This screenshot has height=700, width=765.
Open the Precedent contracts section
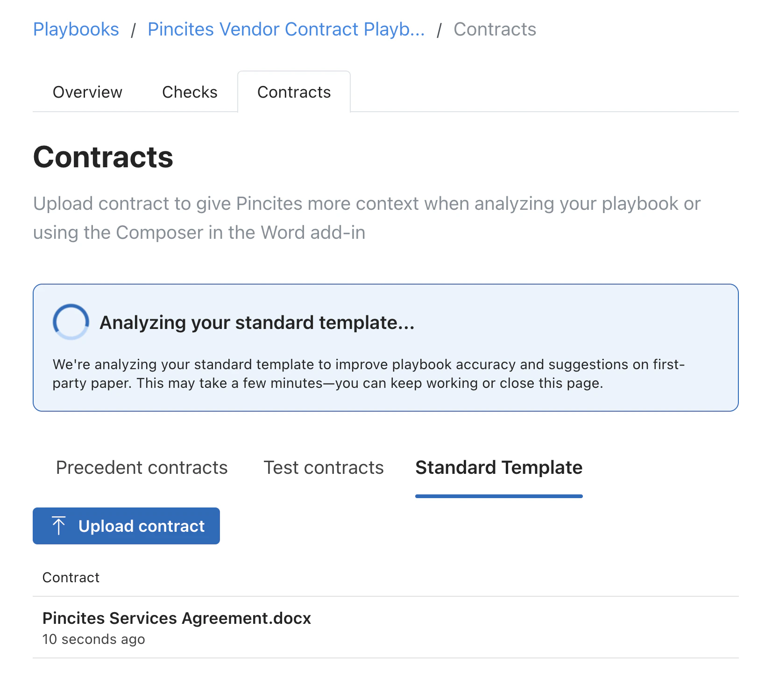(142, 467)
